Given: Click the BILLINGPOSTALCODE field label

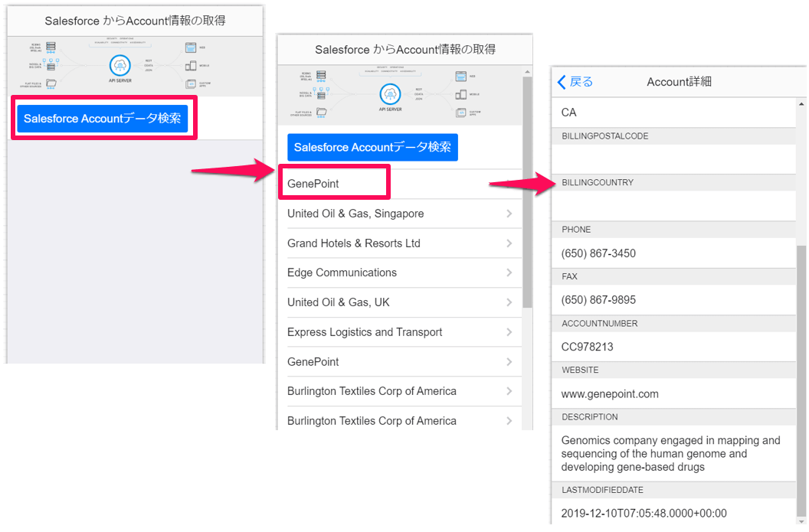Looking at the screenshot, I should 605,136.
